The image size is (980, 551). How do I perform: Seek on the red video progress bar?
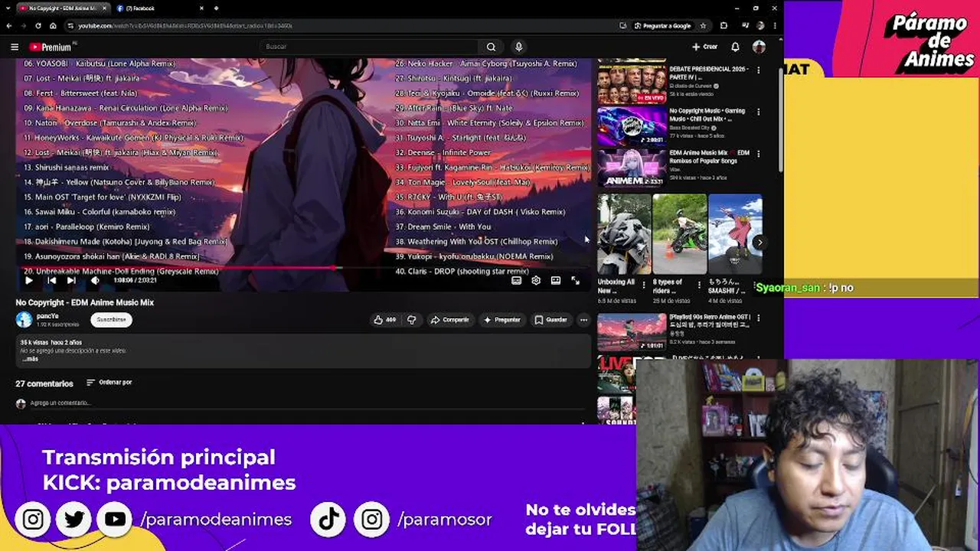point(303,268)
